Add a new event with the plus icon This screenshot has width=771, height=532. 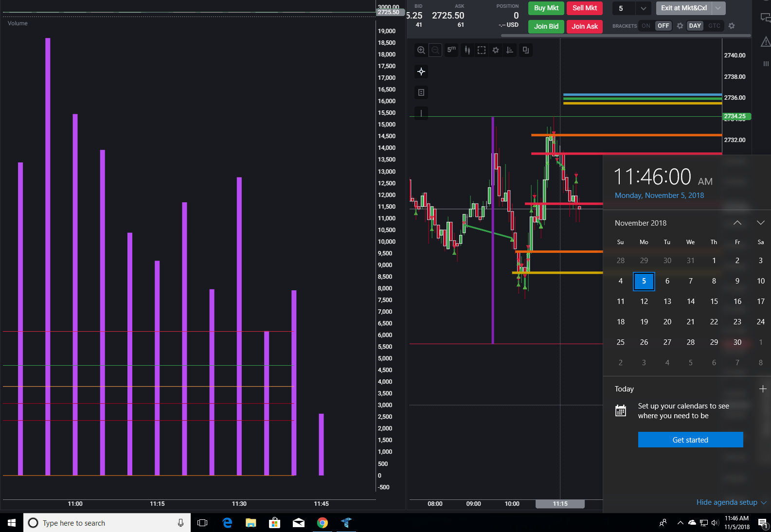763,389
